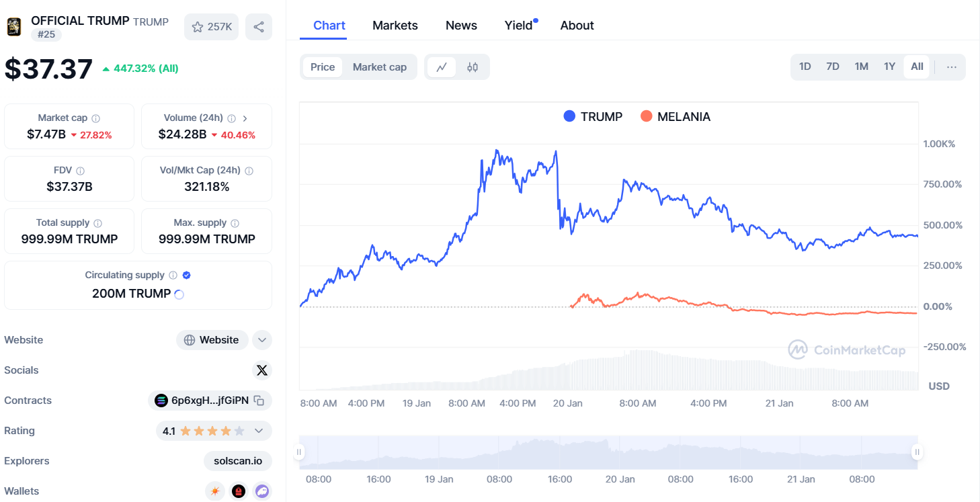This screenshot has height=502, width=980.
Task: Switch to the News tab
Action: pos(461,26)
